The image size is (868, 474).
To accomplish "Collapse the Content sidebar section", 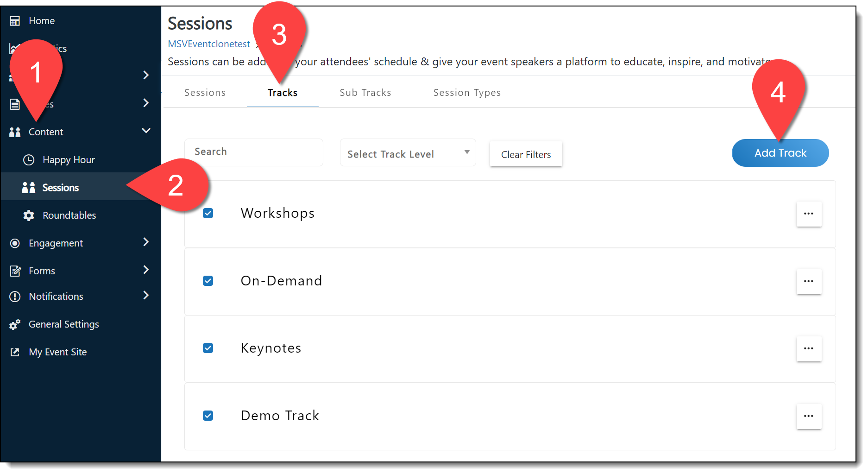I will tap(146, 131).
